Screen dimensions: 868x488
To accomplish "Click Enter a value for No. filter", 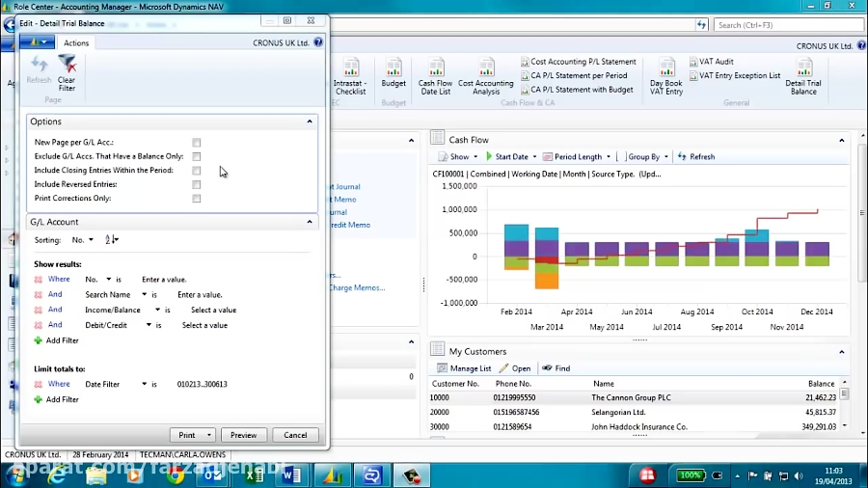I will [164, 280].
